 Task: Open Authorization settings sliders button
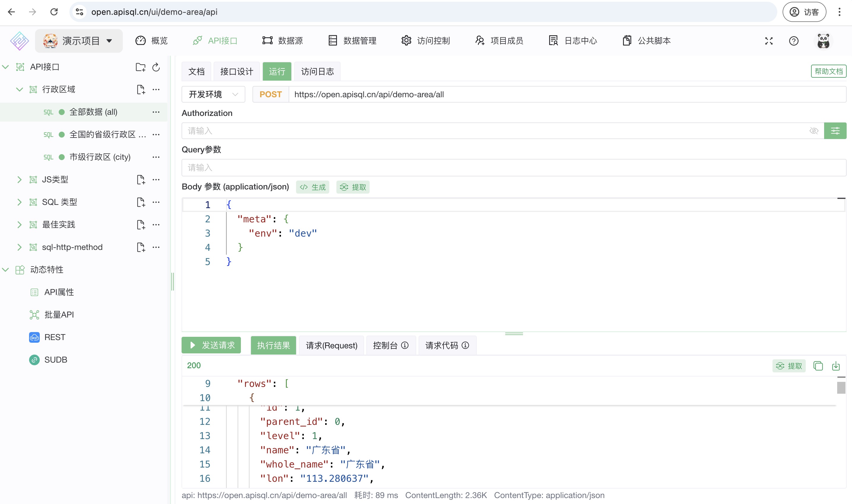point(835,131)
